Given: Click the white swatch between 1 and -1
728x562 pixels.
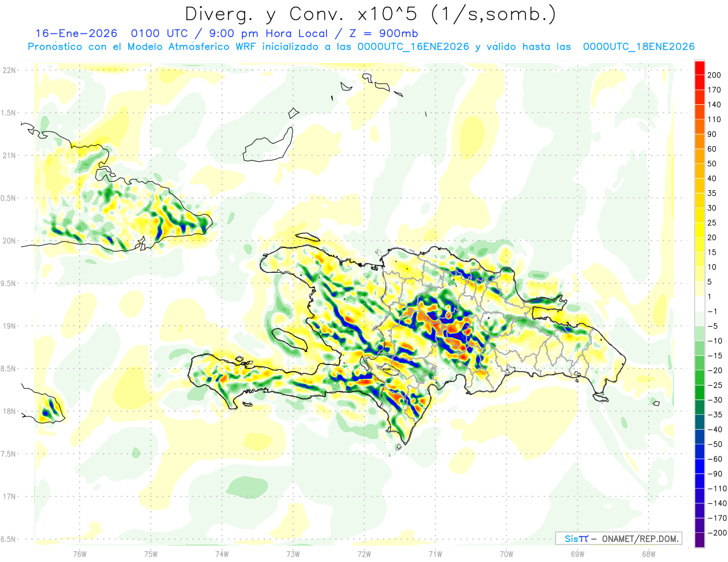Looking at the screenshot, I should tap(699, 304).
